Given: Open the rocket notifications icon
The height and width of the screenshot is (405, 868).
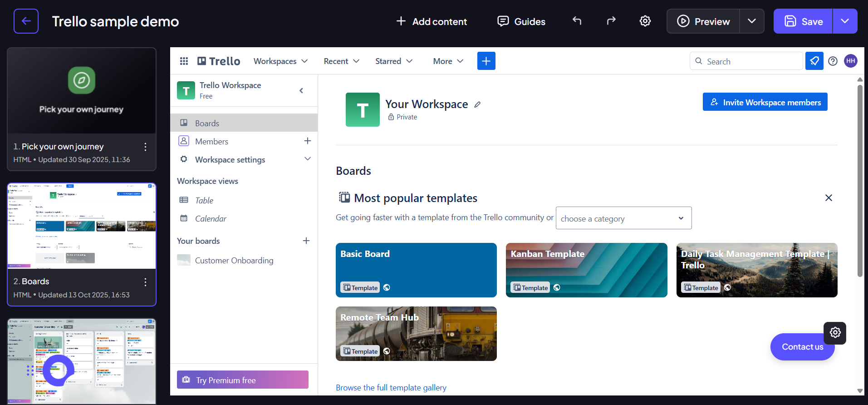Looking at the screenshot, I should click(x=814, y=61).
